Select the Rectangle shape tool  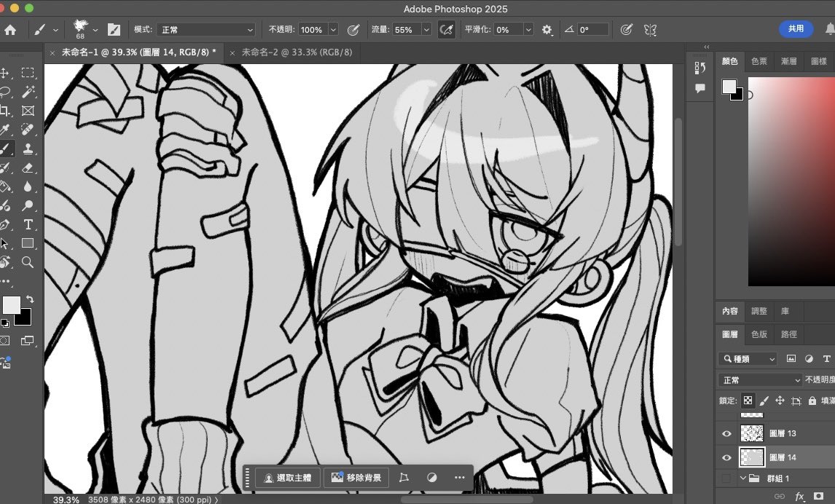(x=28, y=243)
